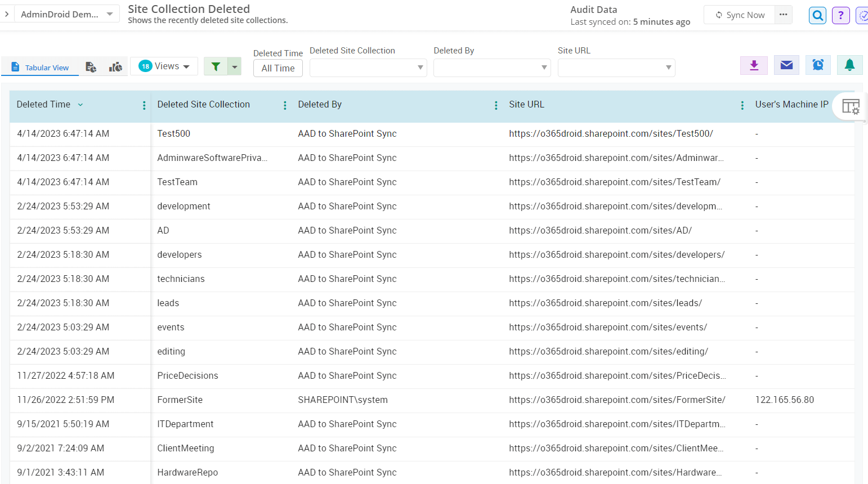Image resolution: width=868 pixels, height=484 pixels.
Task: Open the export/download report icon
Action: pos(754,65)
